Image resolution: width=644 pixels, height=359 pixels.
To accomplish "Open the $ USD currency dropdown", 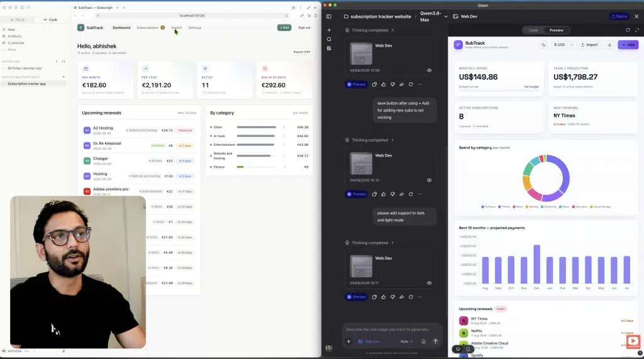I will 563,45.
